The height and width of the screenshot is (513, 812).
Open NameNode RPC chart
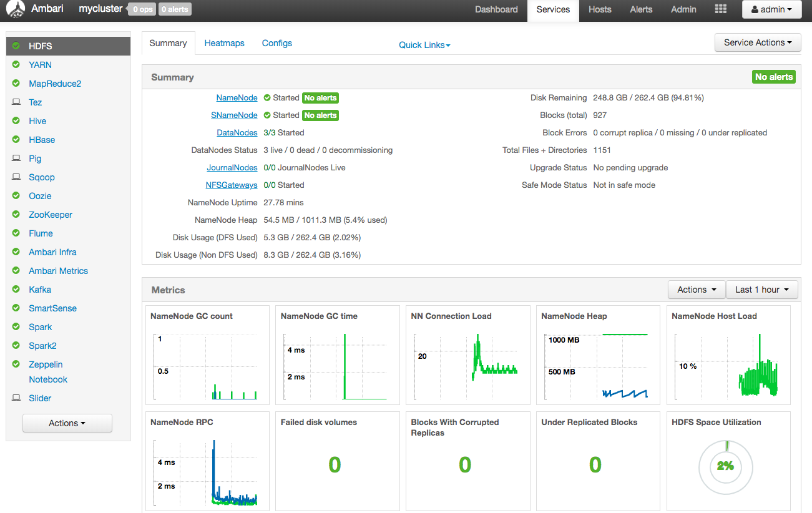tap(207, 461)
